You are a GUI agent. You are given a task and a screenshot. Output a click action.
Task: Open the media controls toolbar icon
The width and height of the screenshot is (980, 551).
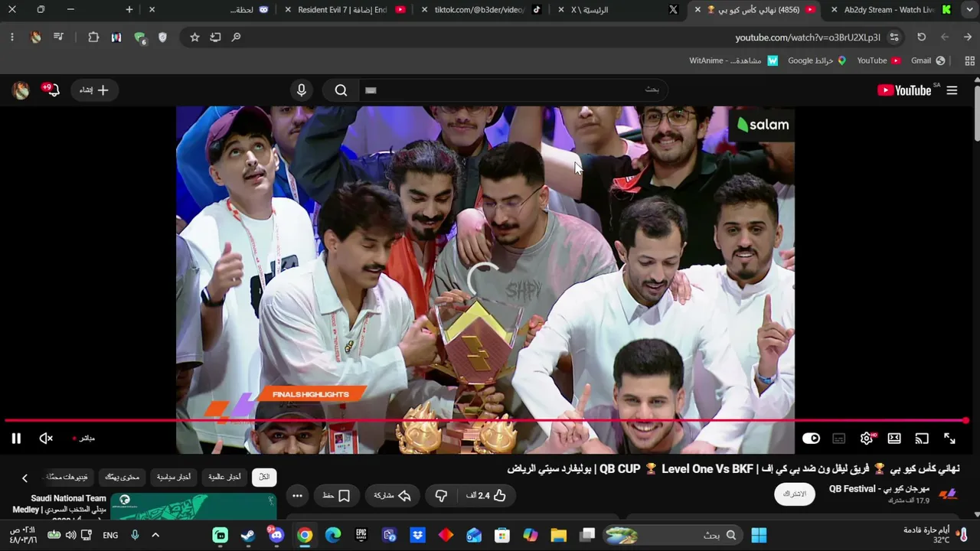pyautogui.click(x=58, y=37)
